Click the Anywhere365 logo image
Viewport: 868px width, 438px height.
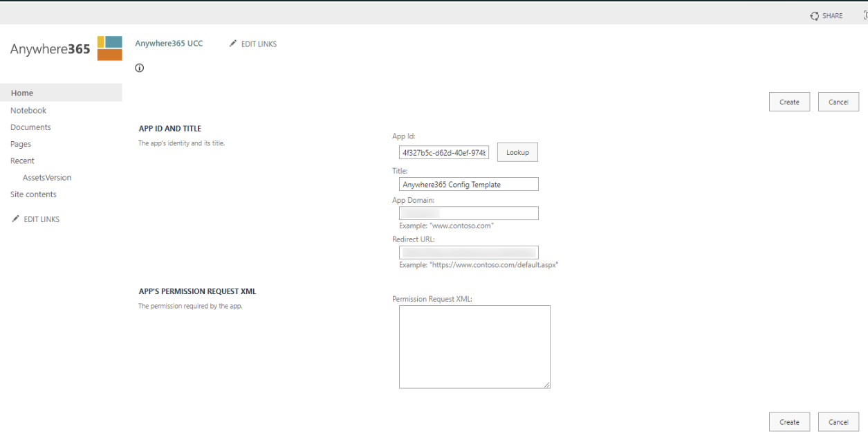110,47
